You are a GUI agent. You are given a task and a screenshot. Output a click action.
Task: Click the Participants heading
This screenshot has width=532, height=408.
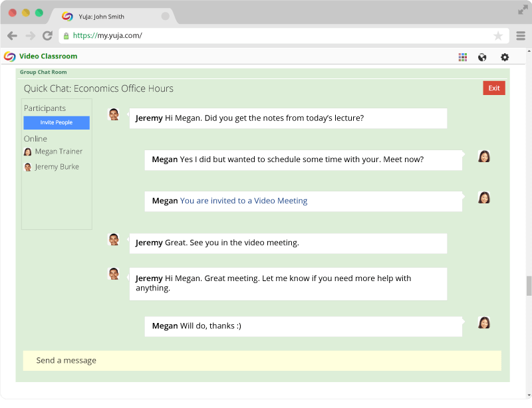click(45, 108)
